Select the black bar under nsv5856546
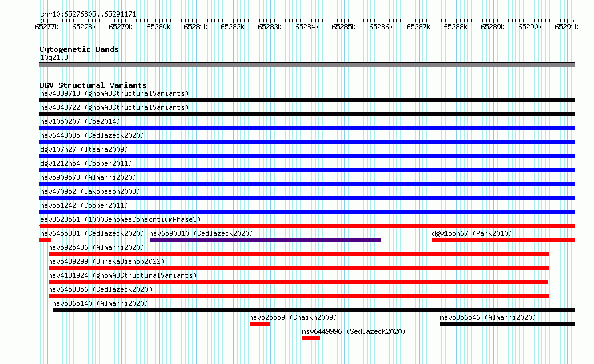The height and width of the screenshot is (364, 594). pyautogui.click(x=508, y=324)
